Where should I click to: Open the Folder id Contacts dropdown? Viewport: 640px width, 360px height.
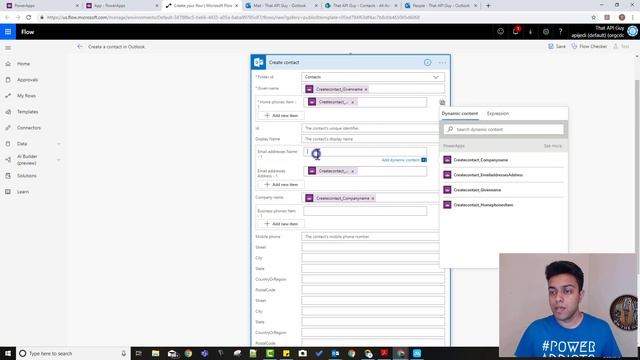pyautogui.click(x=373, y=77)
